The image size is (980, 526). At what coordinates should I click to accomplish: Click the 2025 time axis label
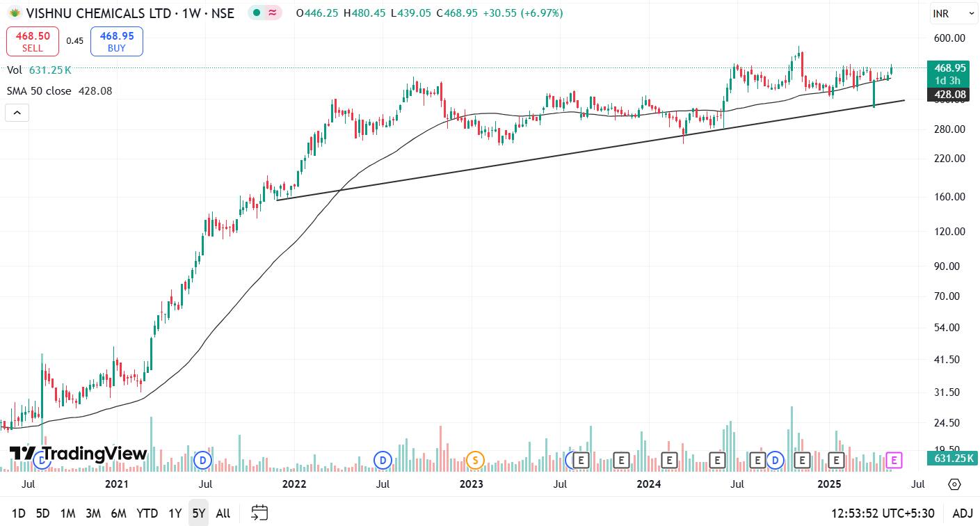830,484
